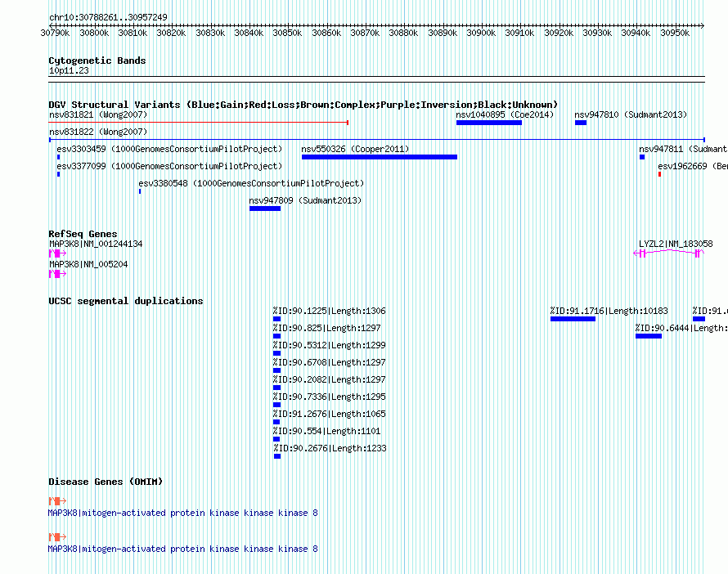Click the esv3377099 variant label

pyautogui.click(x=169, y=166)
